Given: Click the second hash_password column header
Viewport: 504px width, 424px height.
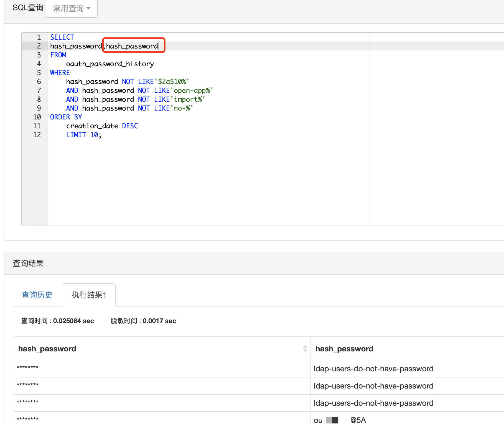Looking at the screenshot, I should (x=344, y=349).
